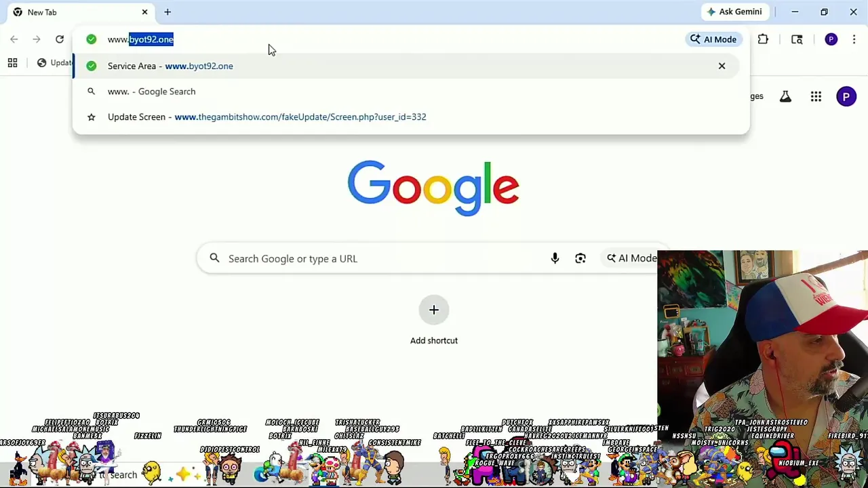Restore down the Chrome window
The height and width of the screenshot is (488, 868).
pyautogui.click(x=824, y=12)
